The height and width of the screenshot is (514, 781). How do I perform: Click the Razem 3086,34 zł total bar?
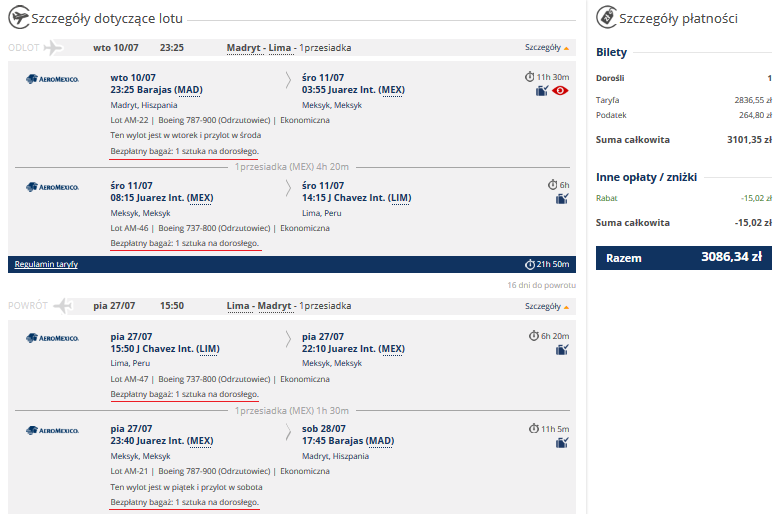click(683, 258)
